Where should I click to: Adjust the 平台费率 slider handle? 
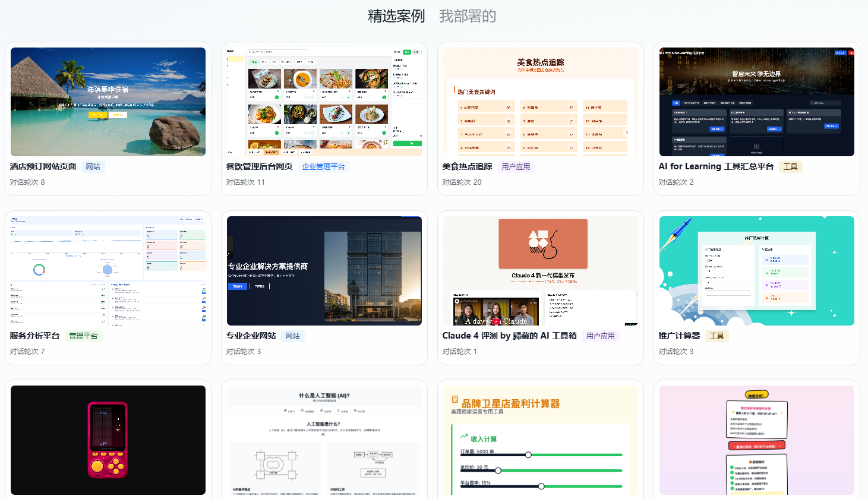click(x=541, y=486)
